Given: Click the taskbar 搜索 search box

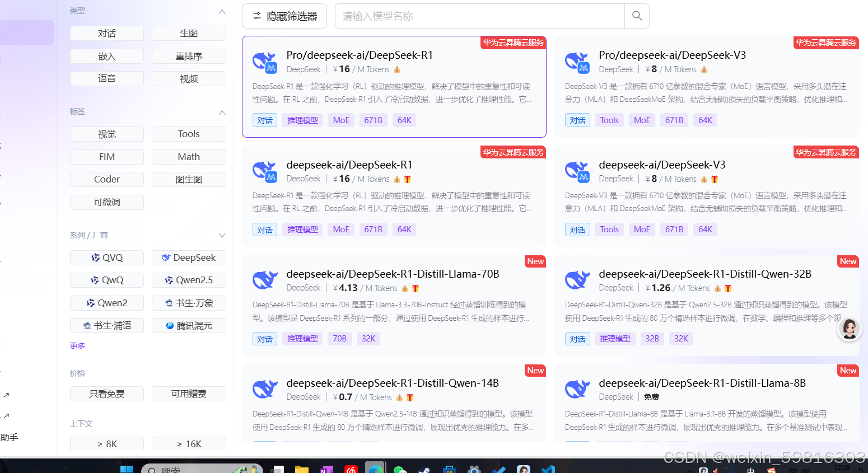Looking at the screenshot, I should pos(202,469).
